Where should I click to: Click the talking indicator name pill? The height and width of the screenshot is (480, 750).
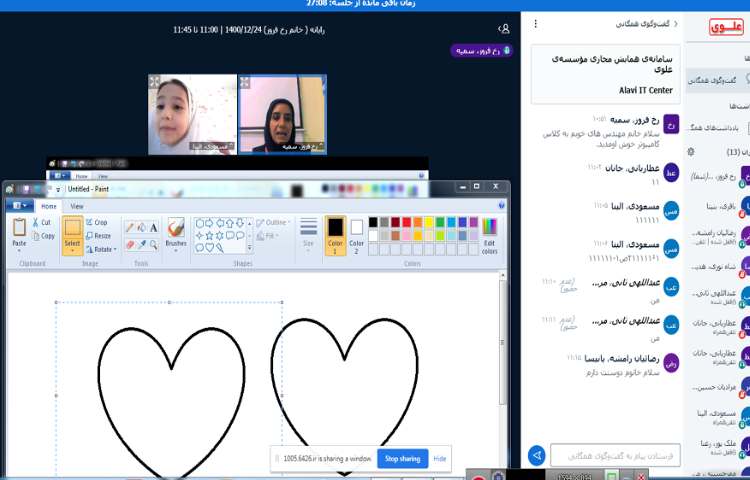[x=481, y=51]
